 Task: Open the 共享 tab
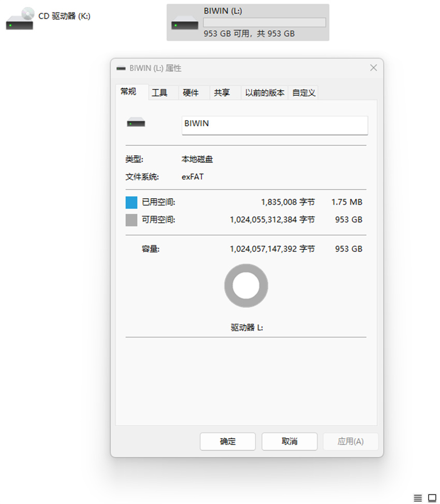click(x=223, y=92)
